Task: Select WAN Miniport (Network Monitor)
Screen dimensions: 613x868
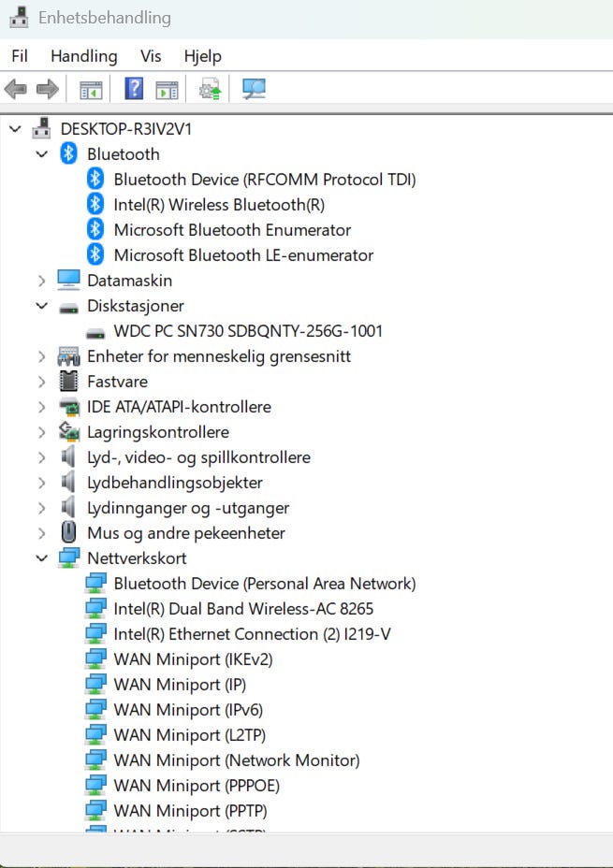Action: pos(237,760)
